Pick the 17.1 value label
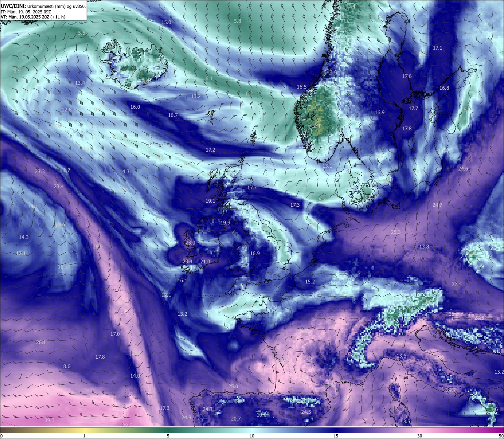 tap(437, 48)
